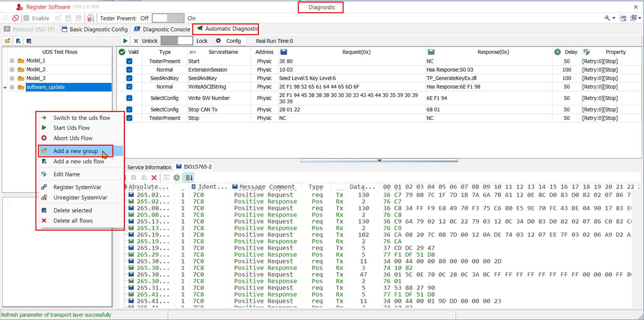The width and height of the screenshot is (644, 320).
Task: Click the software_update folder icon
Action: coord(21,87)
